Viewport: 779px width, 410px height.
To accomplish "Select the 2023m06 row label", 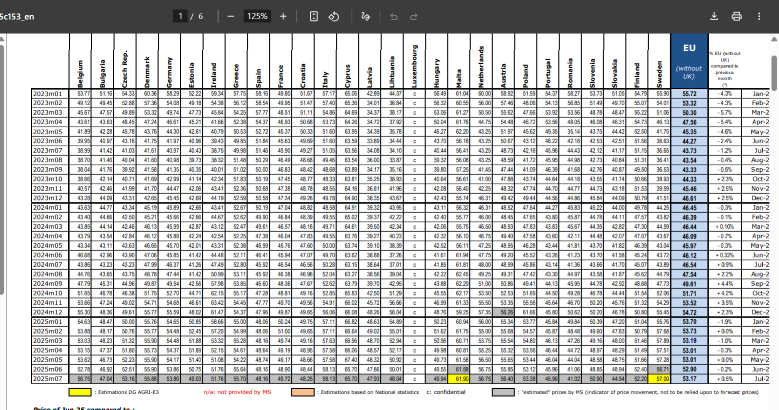I will (x=50, y=141).
